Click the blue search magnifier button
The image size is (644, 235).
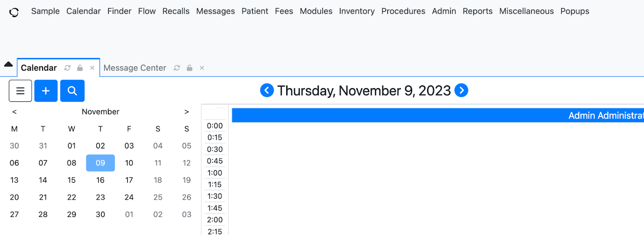[72, 91]
